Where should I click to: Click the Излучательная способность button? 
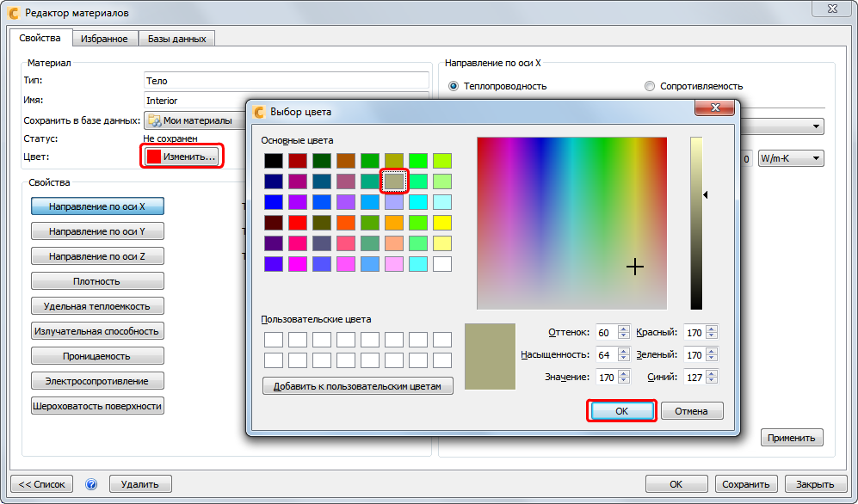click(x=97, y=331)
